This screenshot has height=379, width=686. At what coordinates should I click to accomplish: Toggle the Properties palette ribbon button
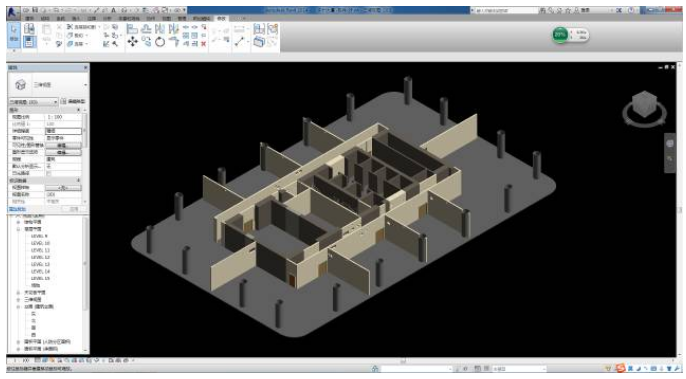pyautogui.click(x=29, y=42)
